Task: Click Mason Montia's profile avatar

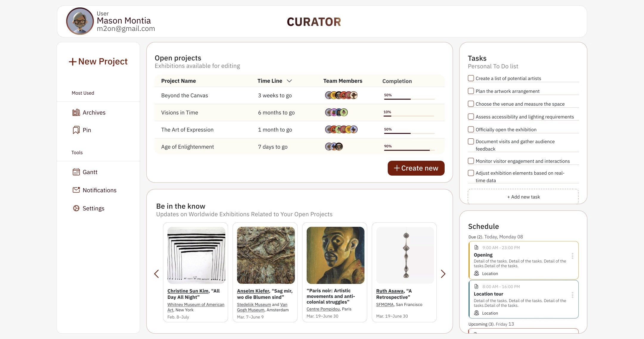Action: coord(80,21)
